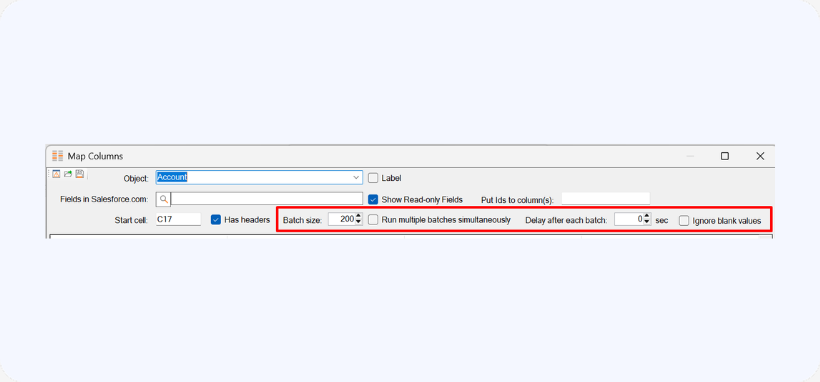Click the save mapping floppy disk icon

79,174
